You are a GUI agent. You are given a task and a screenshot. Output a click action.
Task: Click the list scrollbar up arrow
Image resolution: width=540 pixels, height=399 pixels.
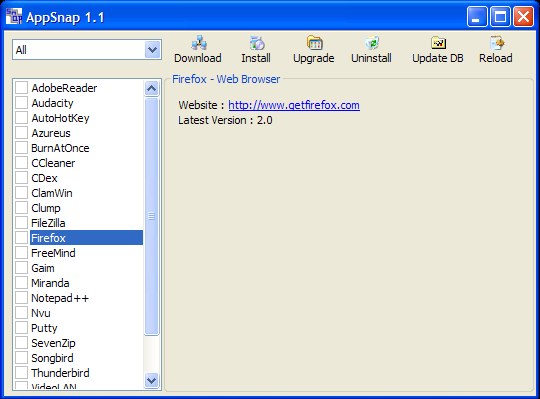[152, 88]
